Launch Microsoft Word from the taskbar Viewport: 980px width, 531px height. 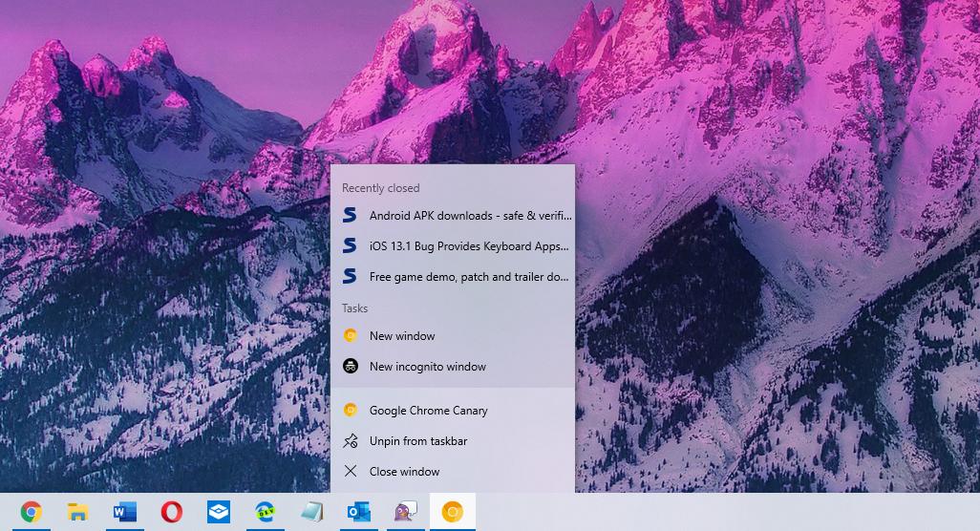pyautogui.click(x=124, y=512)
